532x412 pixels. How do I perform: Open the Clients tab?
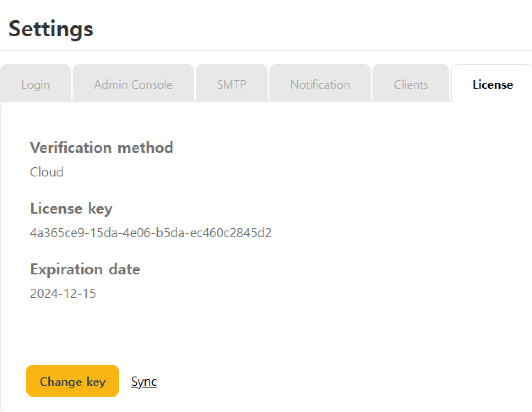tap(411, 84)
